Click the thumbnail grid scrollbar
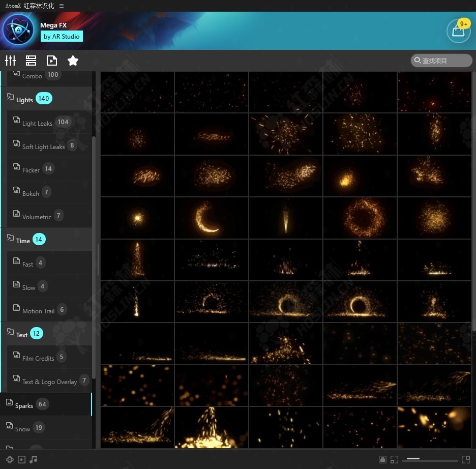This screenshot has height=469, width=476. point(474,201)
